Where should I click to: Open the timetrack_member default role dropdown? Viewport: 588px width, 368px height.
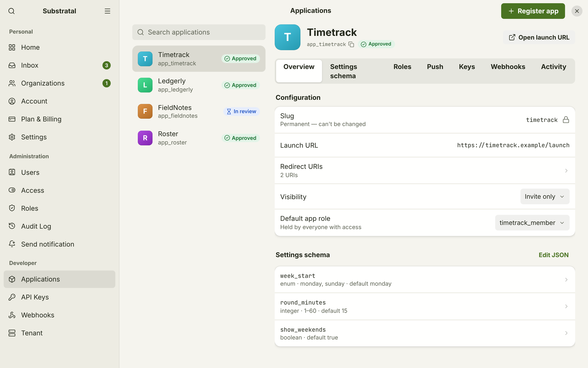click(532, 223)
